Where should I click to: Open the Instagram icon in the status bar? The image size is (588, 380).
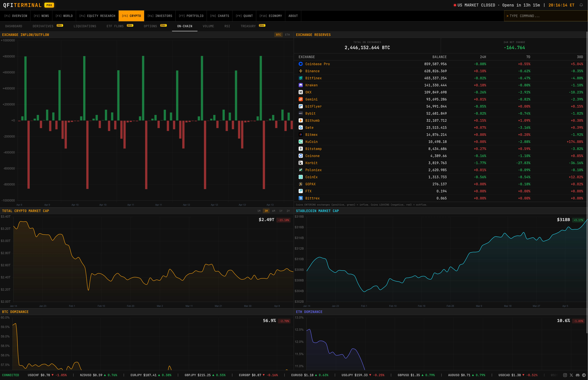point(565,375)
